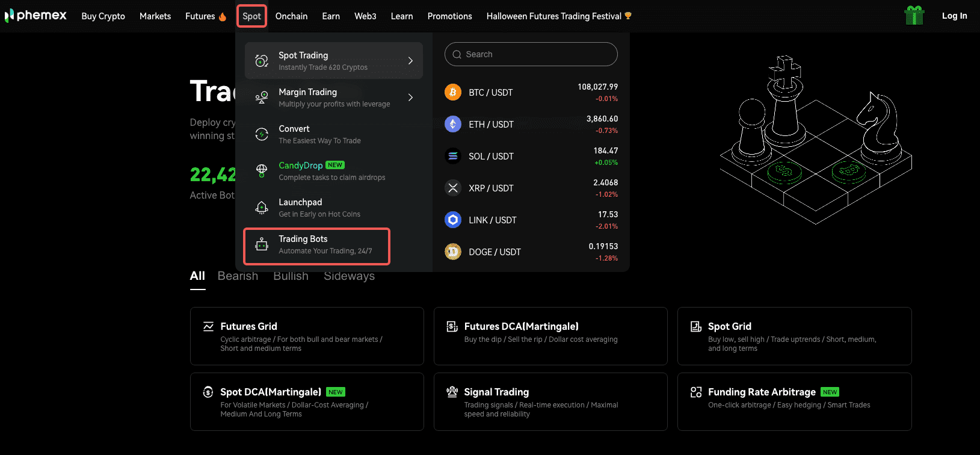Screen dimensions: 980x455
Task: Click the Chainlink coin icon
Action: coord(452,220)
